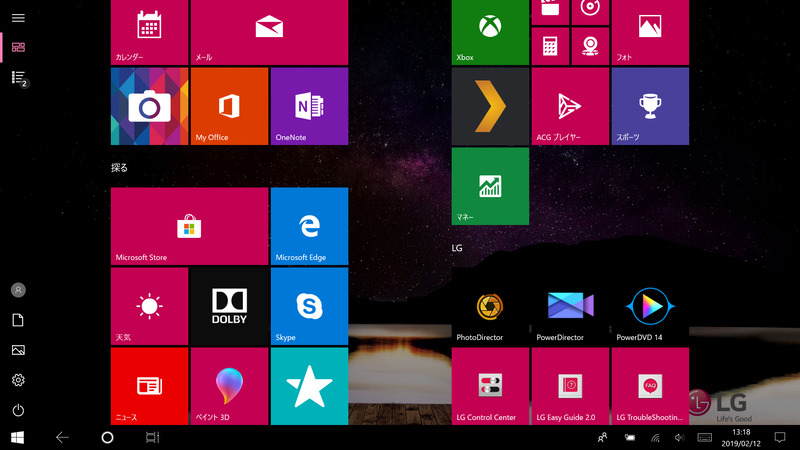
Task: Open Settings gear in sidebar
Action: point(18,380)
